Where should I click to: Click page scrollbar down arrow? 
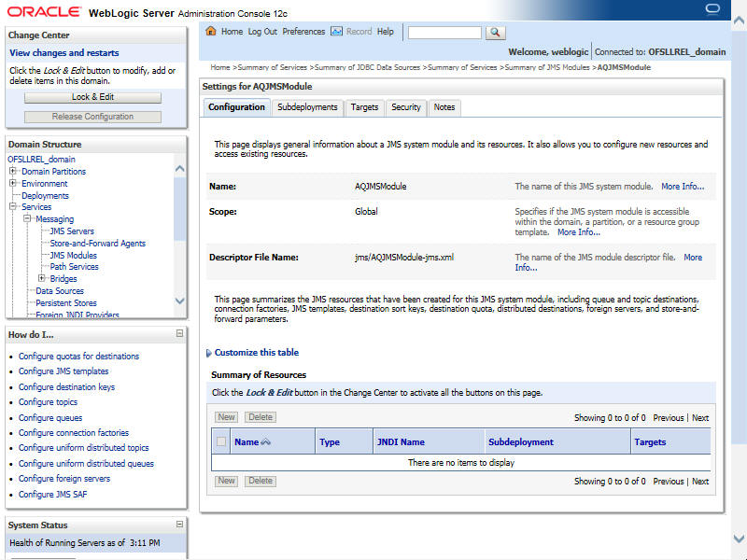[x=739, y=539]
